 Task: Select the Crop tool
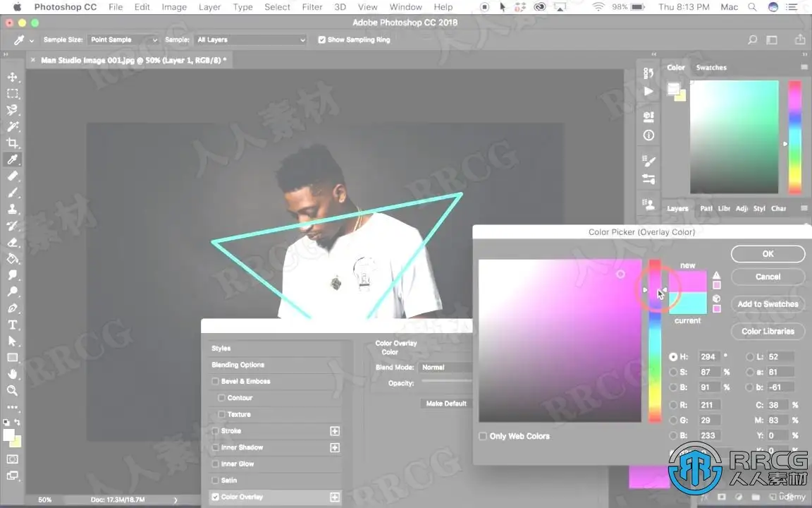(13, 143)
